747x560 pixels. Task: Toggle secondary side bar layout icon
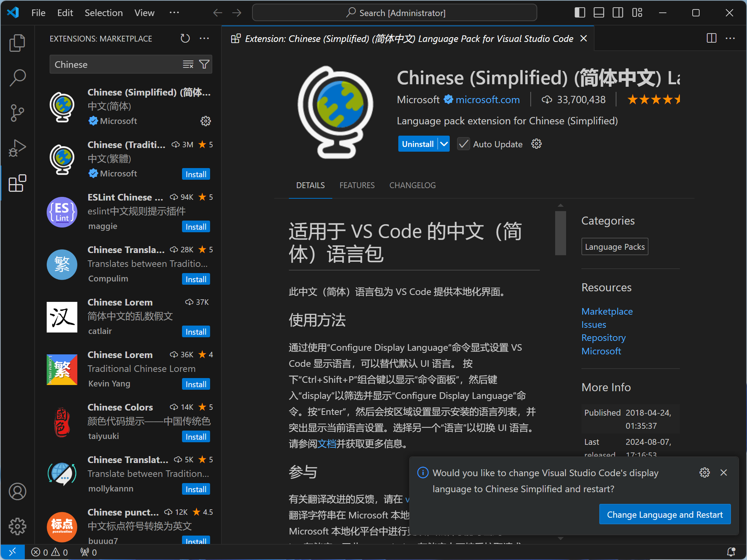coord(618,13)
